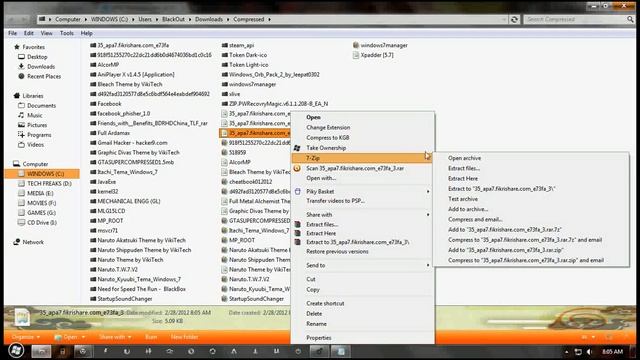This screenshot has height=360, width=640.
Task: Open Pictures library in sidebar
Action: [37, 125]
